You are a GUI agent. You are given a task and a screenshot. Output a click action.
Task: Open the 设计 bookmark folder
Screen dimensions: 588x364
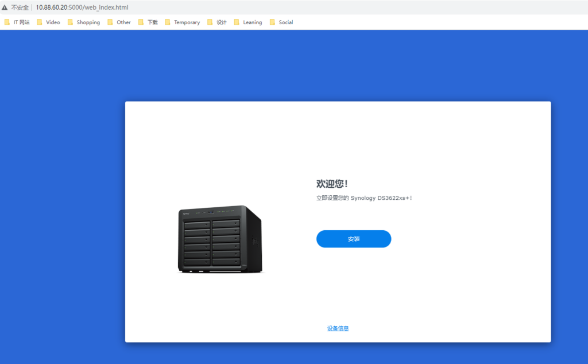coord(216,22)
